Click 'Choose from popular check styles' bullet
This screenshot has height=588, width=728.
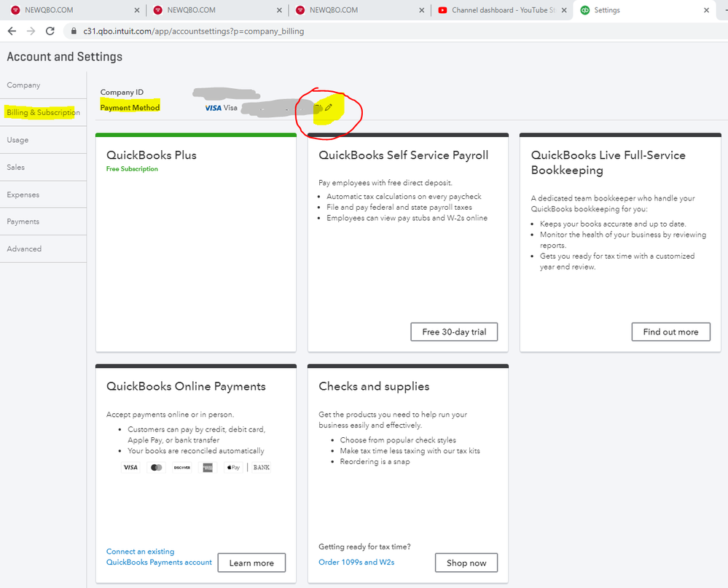[x=398, y=440]
